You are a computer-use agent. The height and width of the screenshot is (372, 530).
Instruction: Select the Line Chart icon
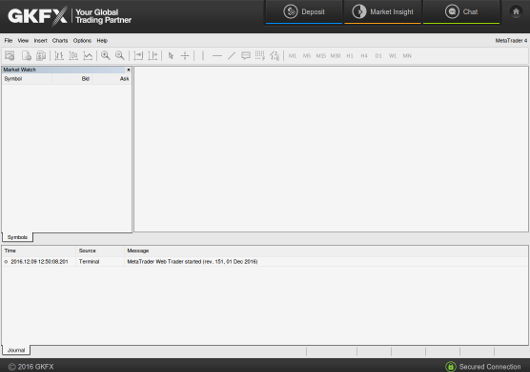[88, 56]
